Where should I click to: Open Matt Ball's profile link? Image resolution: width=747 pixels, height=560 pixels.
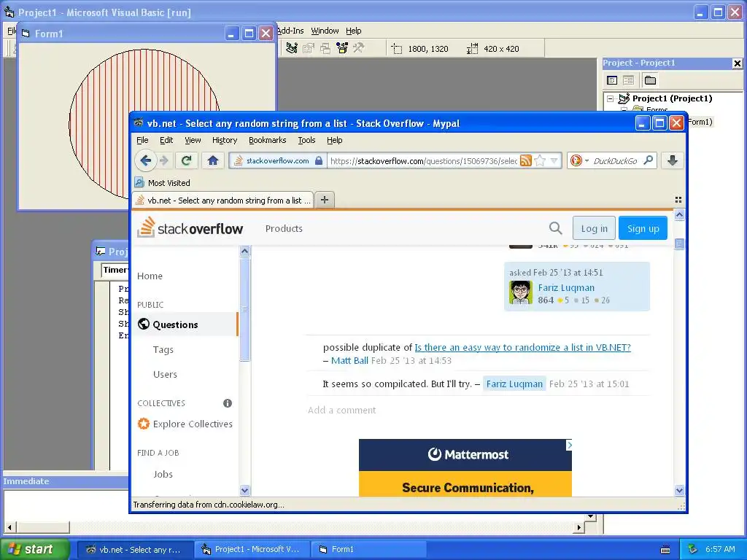[x=349, y=360]
